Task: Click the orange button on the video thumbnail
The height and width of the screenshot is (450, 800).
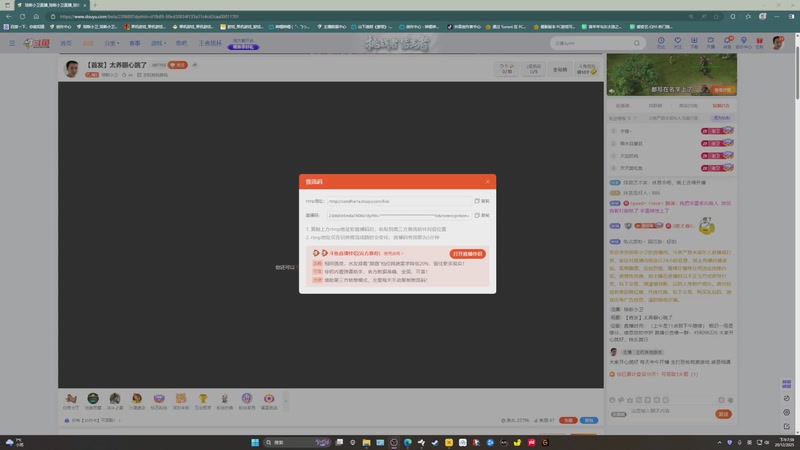Action: (722, 90)
